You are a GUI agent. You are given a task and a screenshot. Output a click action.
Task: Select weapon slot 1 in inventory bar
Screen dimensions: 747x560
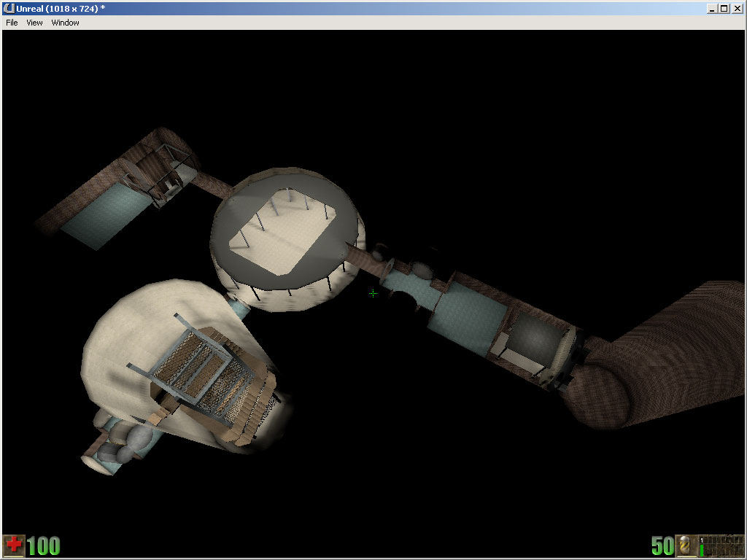(702, 545)
